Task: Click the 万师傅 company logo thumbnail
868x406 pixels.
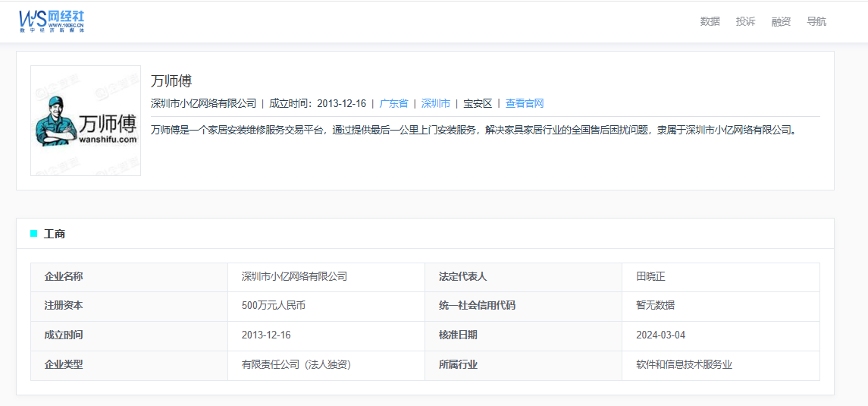Action: pyautogui.click(x=86, y=121)
